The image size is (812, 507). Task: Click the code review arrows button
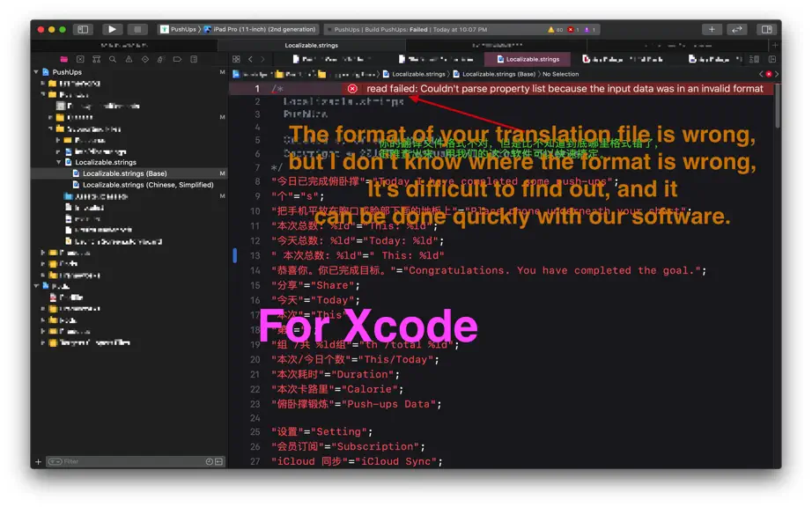point(737,30)
